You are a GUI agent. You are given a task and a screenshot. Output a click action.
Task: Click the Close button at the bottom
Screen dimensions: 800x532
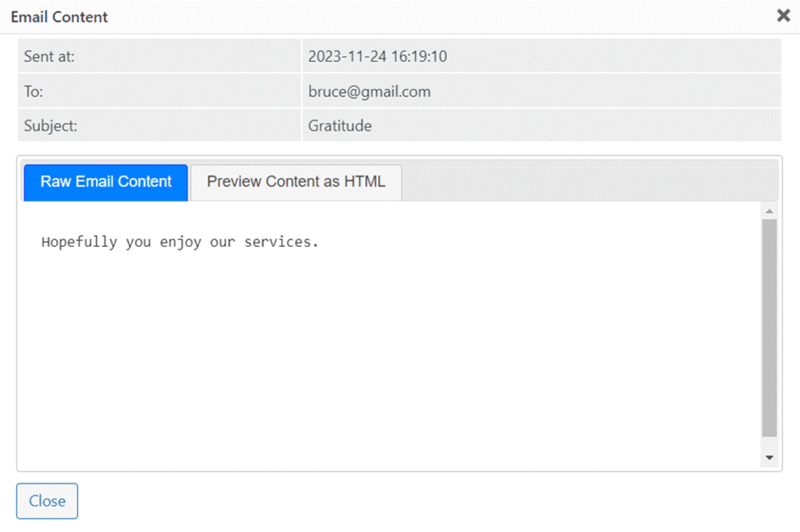point(47,501)
